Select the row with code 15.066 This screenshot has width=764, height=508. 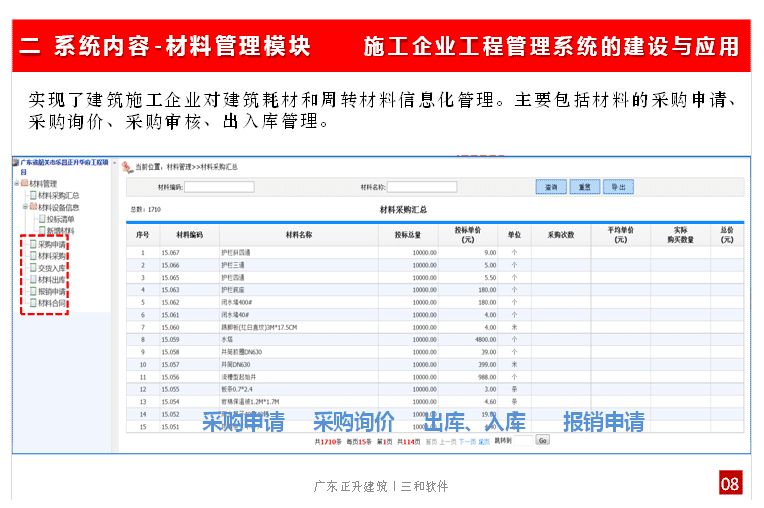[435, 265]
